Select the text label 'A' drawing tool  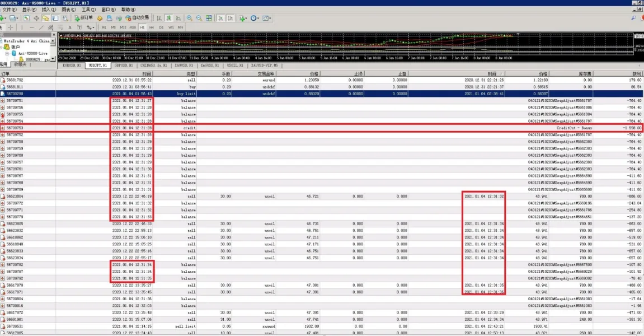[x=70, y=27]
